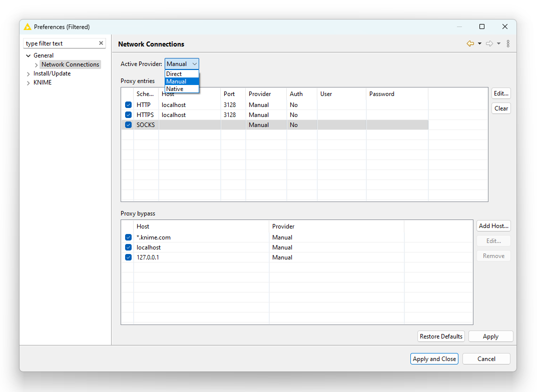The image size is (537, 392).
Task: Click localhost in the Proxy bypass list
Action: pos(149,247)
